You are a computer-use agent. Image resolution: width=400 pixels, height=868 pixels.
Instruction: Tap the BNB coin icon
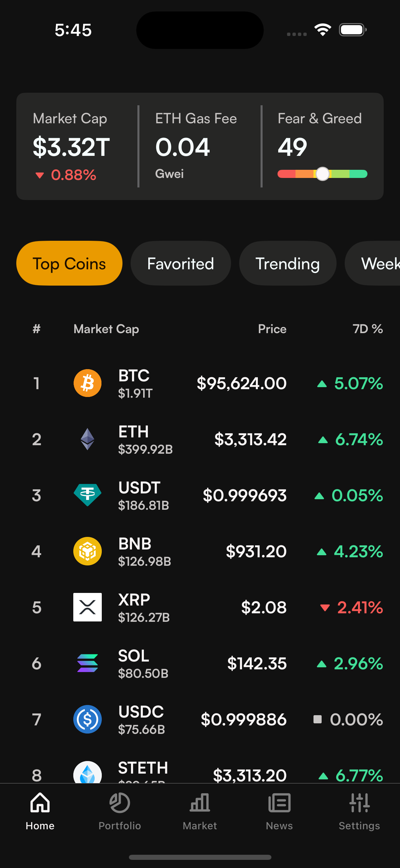click(88, 551)
